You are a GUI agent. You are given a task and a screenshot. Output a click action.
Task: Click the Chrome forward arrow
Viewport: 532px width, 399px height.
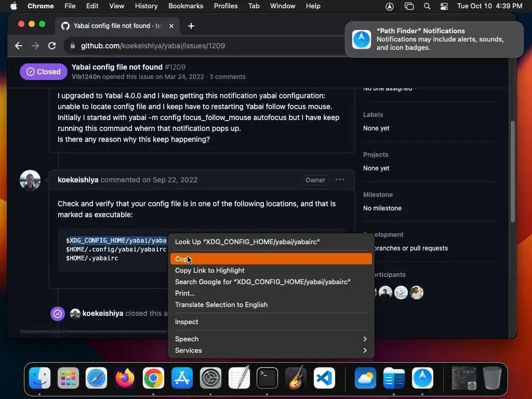35,46
